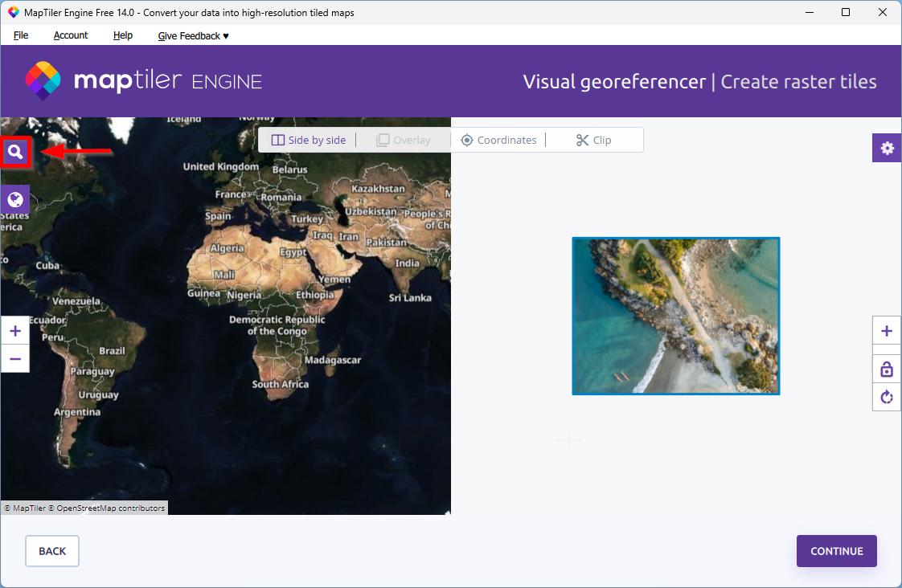Click the Peru label on the map

tap(52, 337)
